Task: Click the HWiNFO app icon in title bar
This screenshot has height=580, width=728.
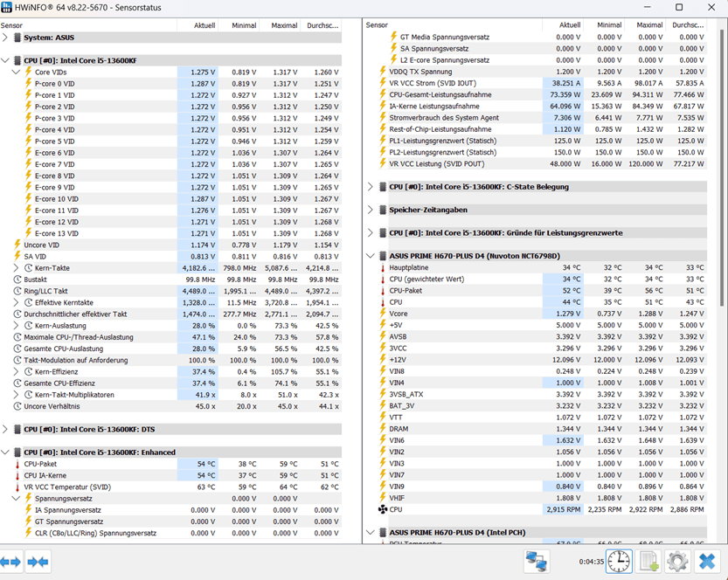Action: (x=6, y=7)
